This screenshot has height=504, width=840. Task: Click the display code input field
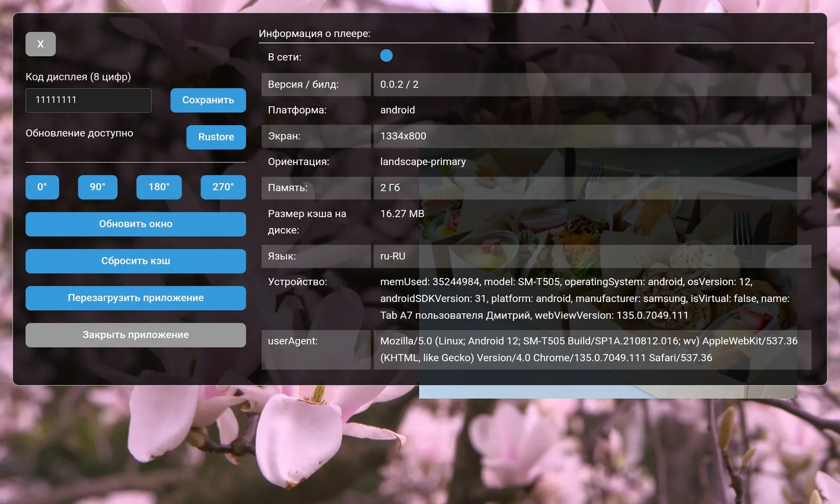[x=89, y=100]
